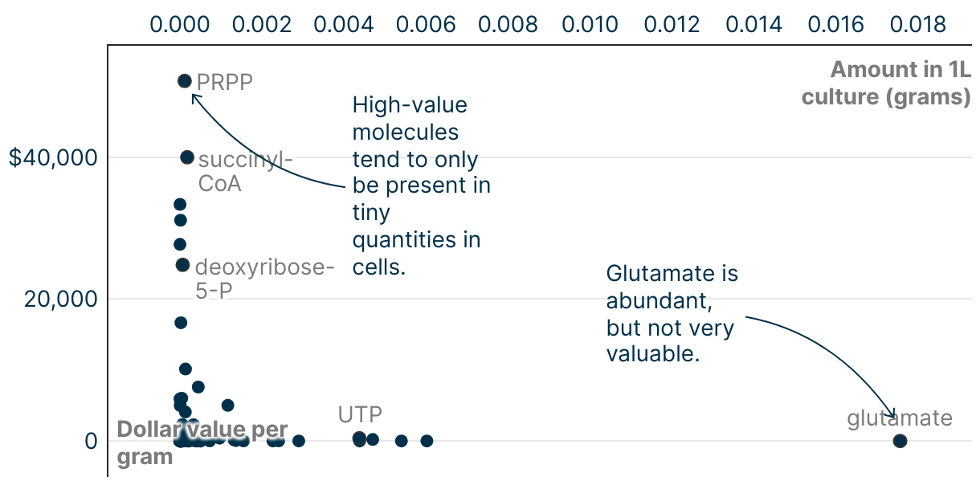
Task: Click the 0.010 x-axis tick label
Action: coord(590,24)
